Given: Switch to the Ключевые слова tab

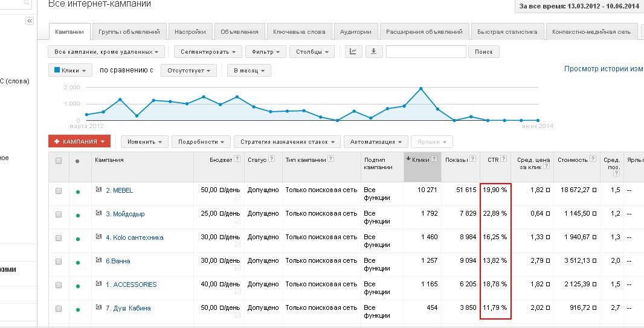Looking at the screenshot, I should [299, 32].
